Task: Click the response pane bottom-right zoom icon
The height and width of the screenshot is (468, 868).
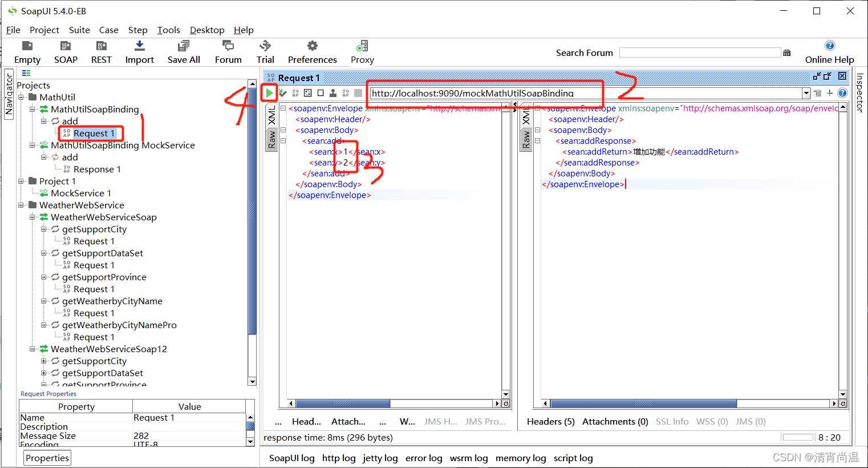Action: pyautogui.click(x=843, y=404)
